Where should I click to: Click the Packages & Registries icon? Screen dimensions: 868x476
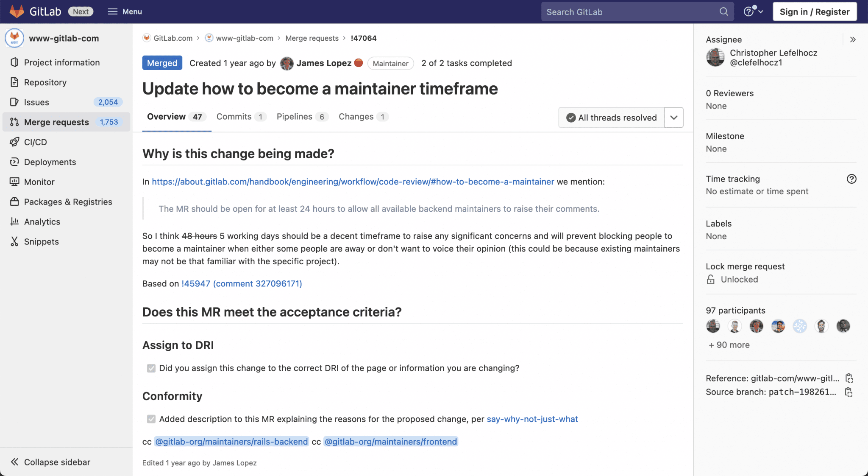click(x=14, y=202)
